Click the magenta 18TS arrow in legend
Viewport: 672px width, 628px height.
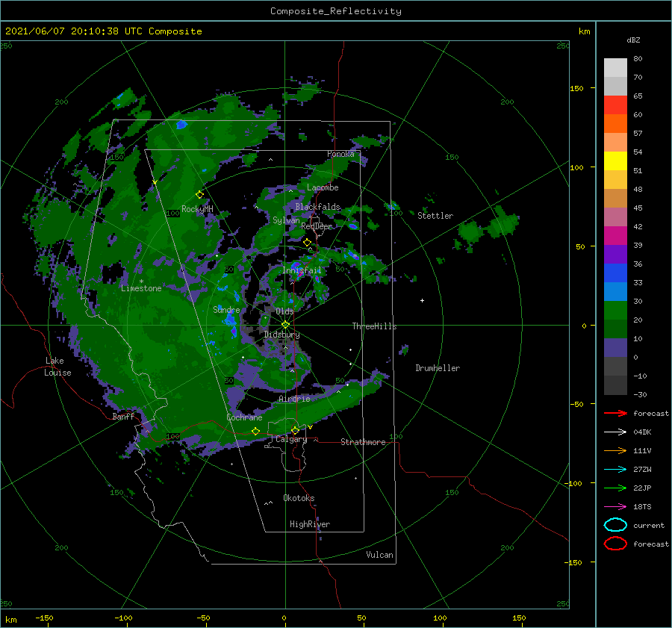[615, 507]
